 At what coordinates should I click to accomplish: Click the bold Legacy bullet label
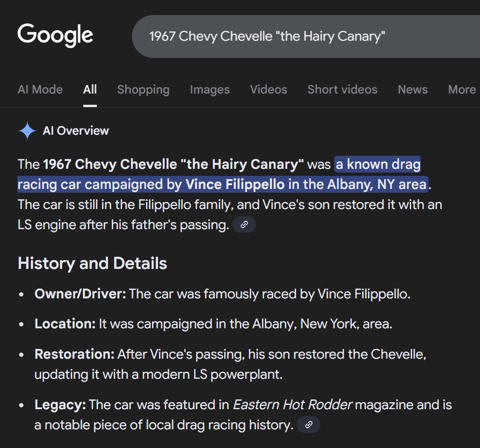[x=60, y=405]
